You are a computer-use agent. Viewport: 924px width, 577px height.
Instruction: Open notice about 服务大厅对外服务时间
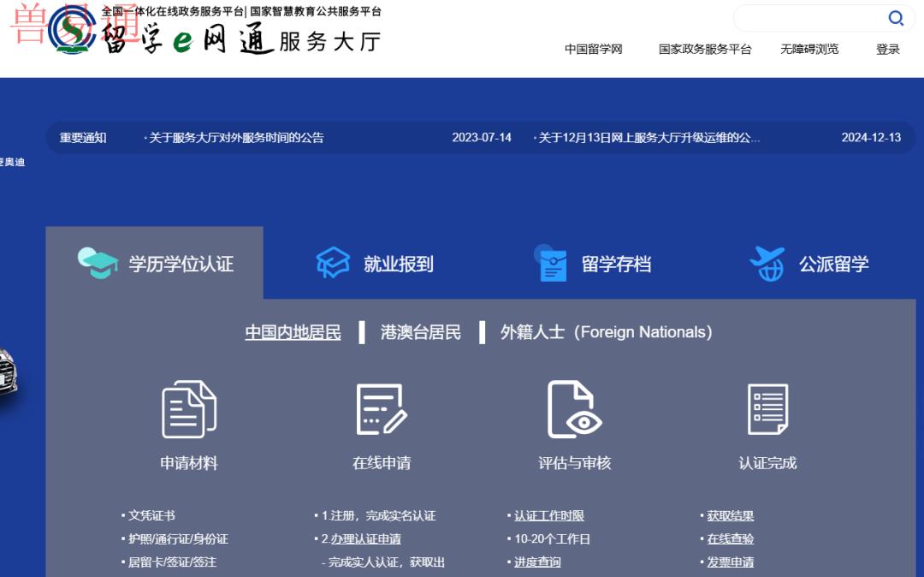tap(236, 138)
